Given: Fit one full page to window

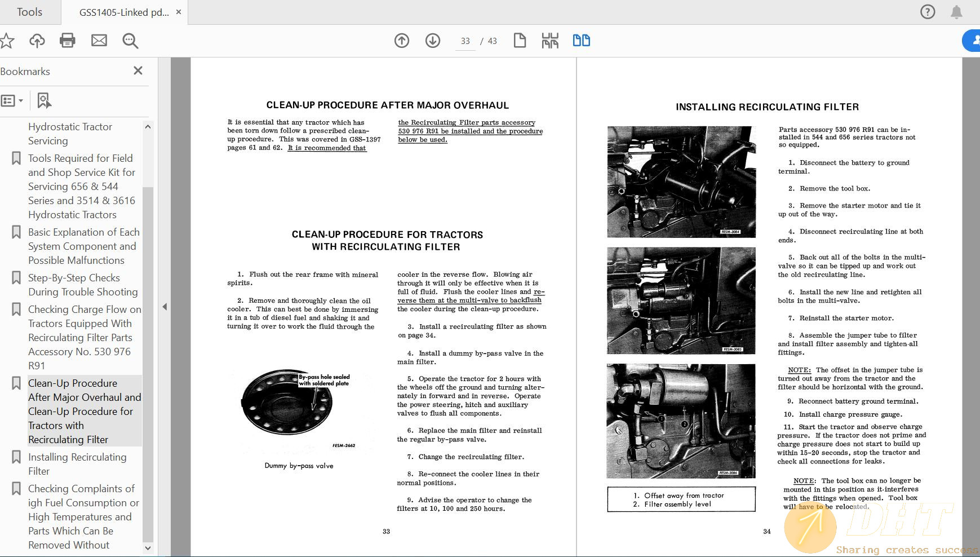Looking at the screenshot, I should tap(520, 41).
